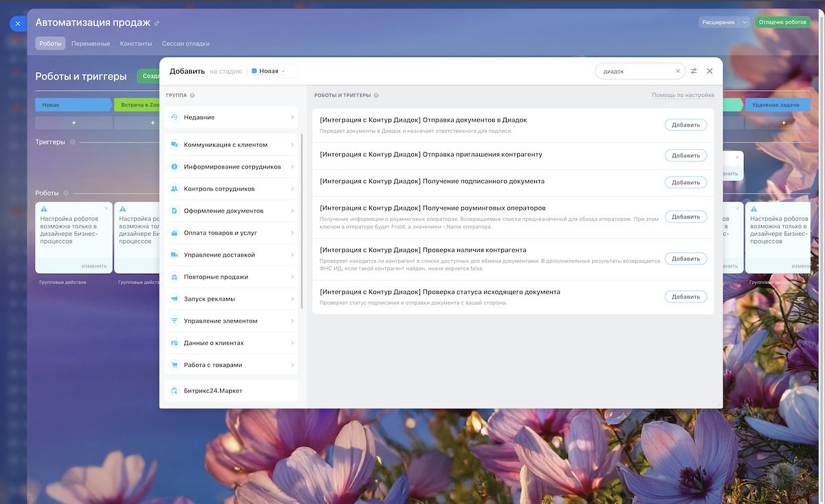825x504 pixels.
Task: Expand the 'Расширения' dropdown arrow
Action: 745,22
